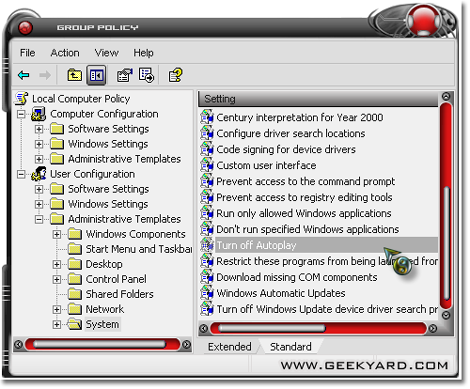470x389 pixels.
Task: Click the Shared Folders folder icon
Action: [75, 294]
